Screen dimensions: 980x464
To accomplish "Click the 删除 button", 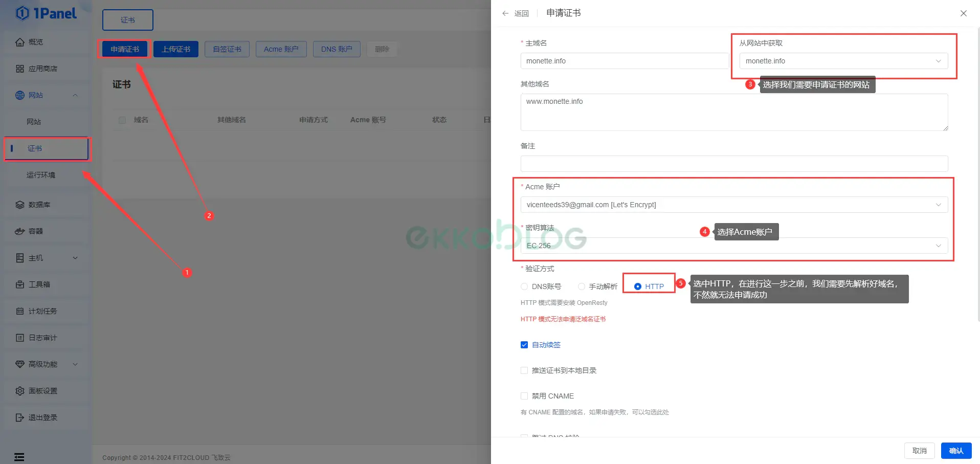I will (382, 49).
